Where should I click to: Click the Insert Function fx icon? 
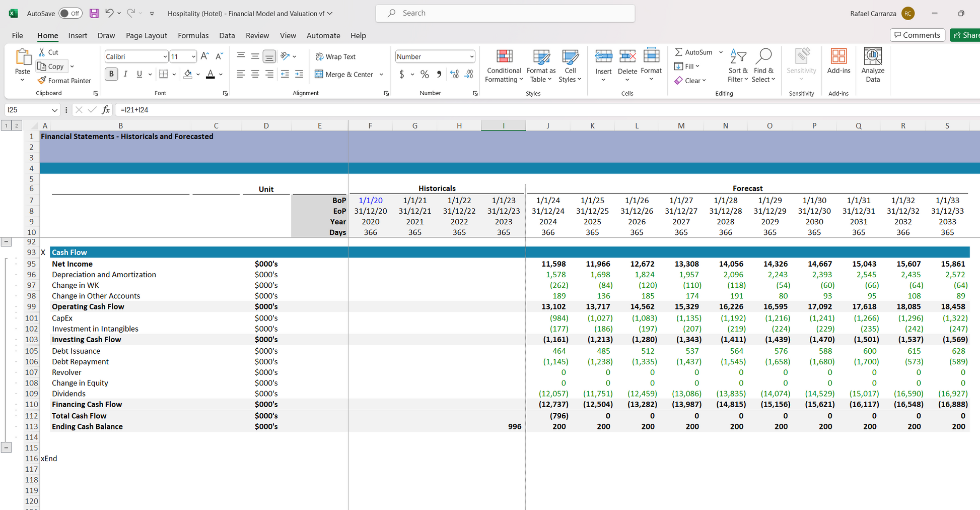[106, 110]
